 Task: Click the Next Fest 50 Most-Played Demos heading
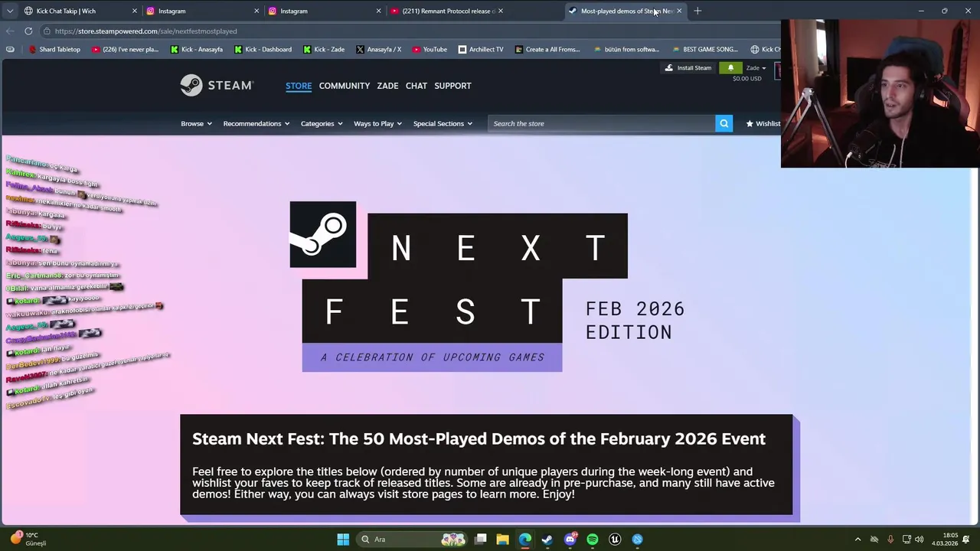point(479,439)
